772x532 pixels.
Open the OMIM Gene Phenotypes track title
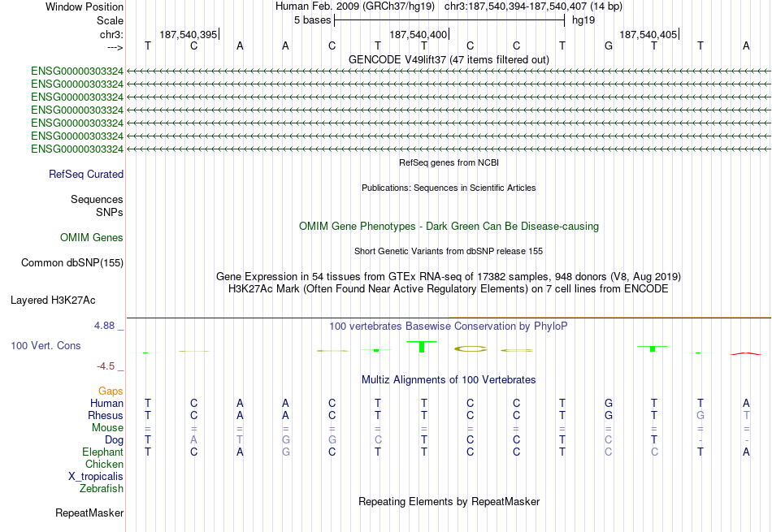449,227
